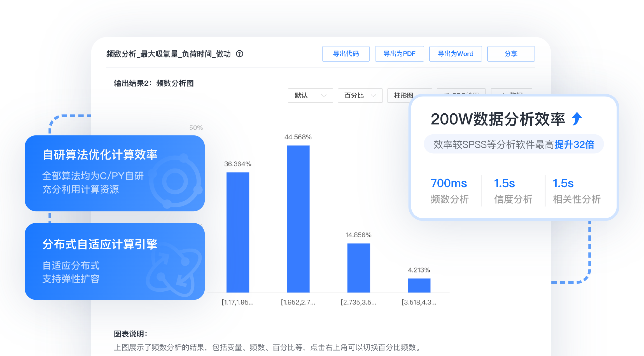Select the 4.213% bar in the chart

point(419,285)
